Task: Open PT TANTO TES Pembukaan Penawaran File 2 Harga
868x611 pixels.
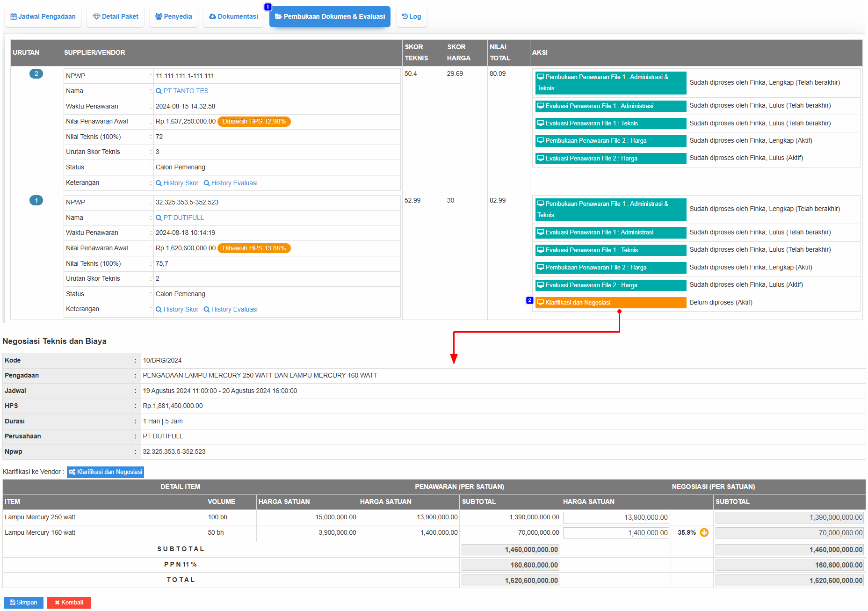Action: click(x=610, y=141)
